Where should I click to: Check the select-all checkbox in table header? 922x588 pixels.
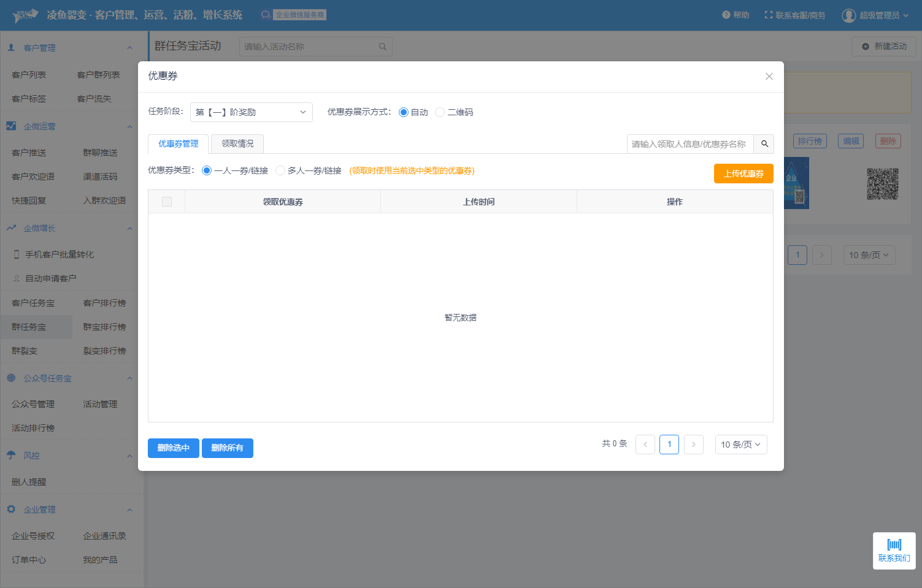pyautogui.click(x=167, y=202)
